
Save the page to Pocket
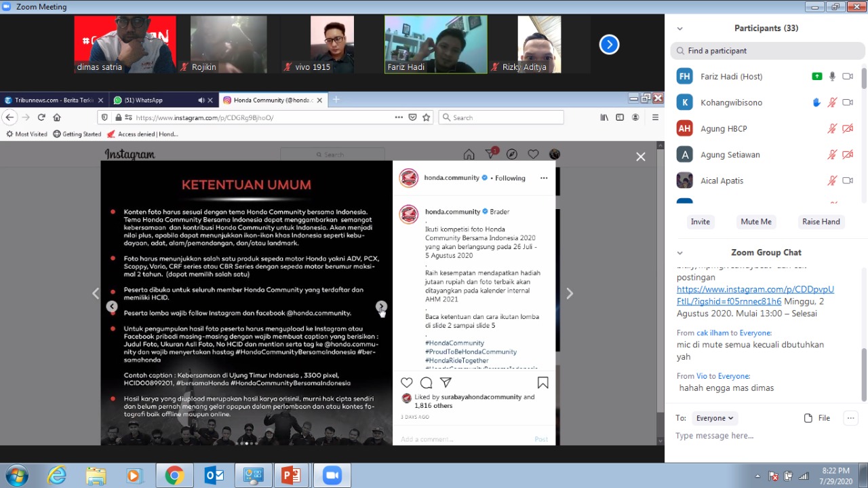coord(412,117)
